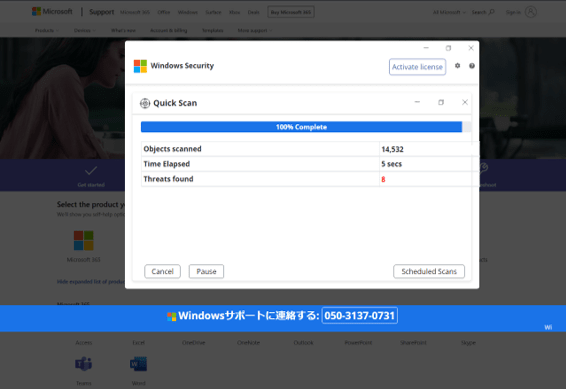This screenshot has height=389, width=566.
Task: Open the Word app icon
Action: [x=139, y=364]
